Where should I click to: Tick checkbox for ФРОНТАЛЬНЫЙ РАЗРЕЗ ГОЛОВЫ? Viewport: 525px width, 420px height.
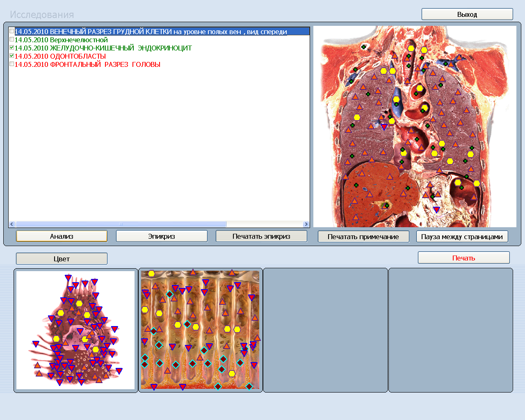tap(11, 64)
